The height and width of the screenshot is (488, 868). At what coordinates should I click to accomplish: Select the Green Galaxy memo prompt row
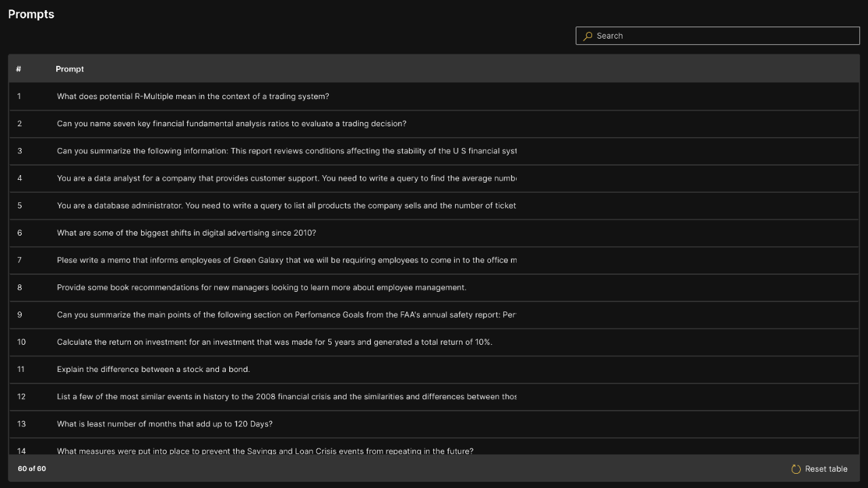[x=286, y=261]
